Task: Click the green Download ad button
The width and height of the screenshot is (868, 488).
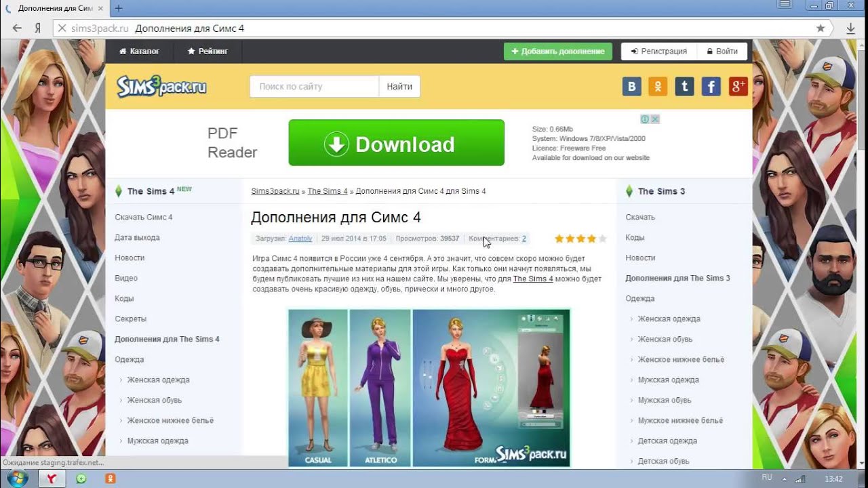Action: coord(396,142)
